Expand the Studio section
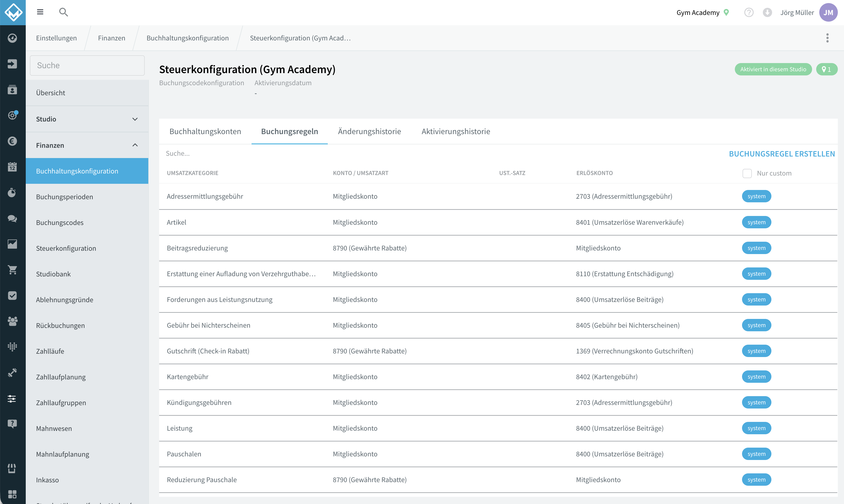This screenshot has height=504, width=844. 87,119
